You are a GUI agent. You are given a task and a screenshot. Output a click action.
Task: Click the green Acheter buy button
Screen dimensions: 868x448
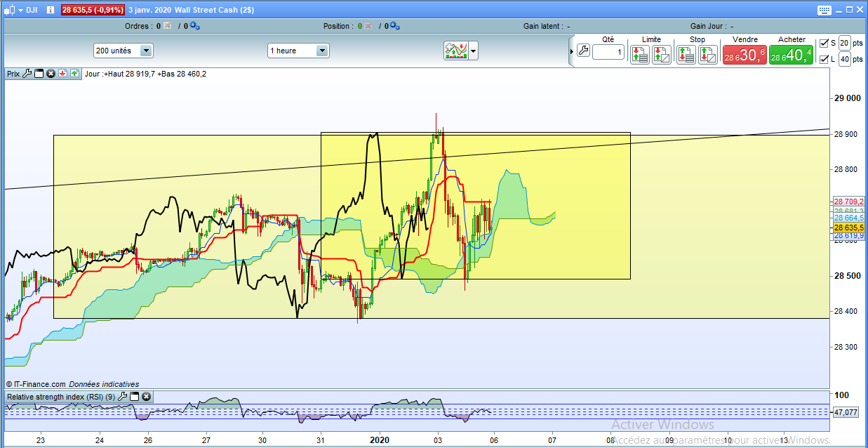(x=791, y=55)
